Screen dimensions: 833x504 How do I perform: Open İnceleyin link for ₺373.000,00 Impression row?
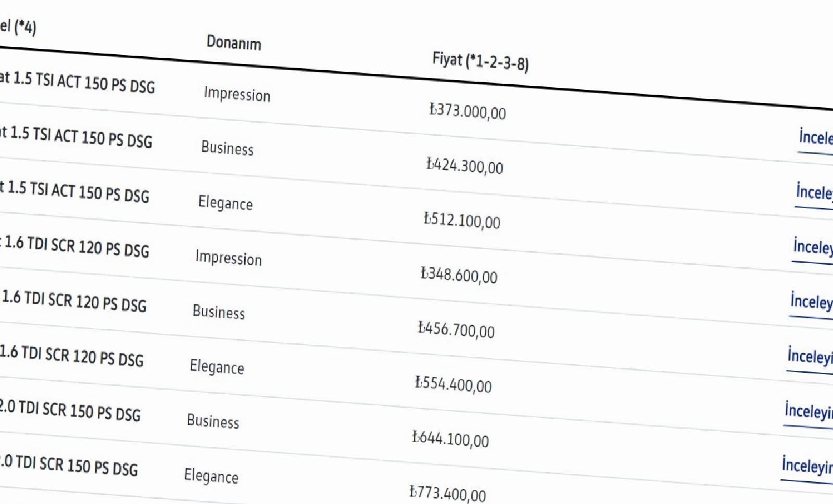pos(816,138)
